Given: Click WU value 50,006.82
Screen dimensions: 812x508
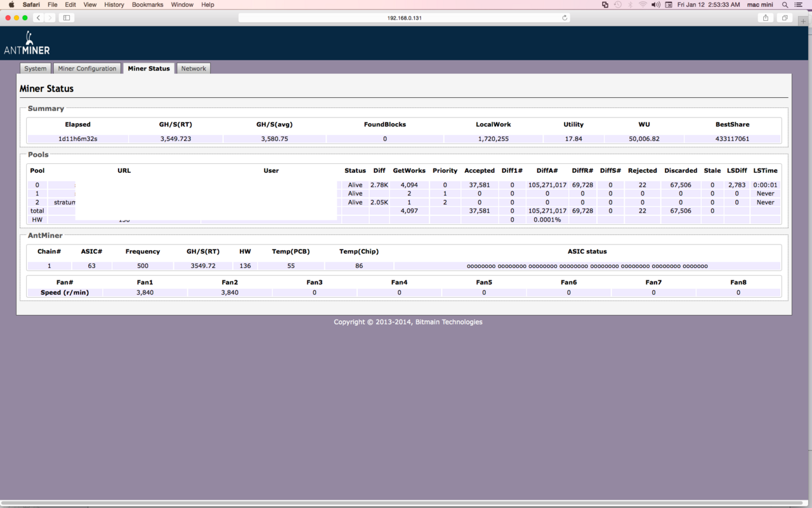Looking at the screenshot, I should 644,138.
